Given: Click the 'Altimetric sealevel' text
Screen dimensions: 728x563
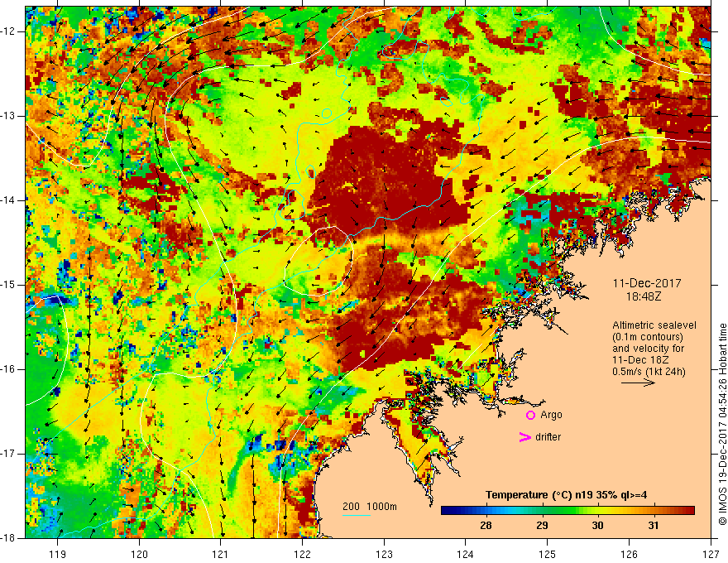Looking at the screenshot, I should pos(654,325).
